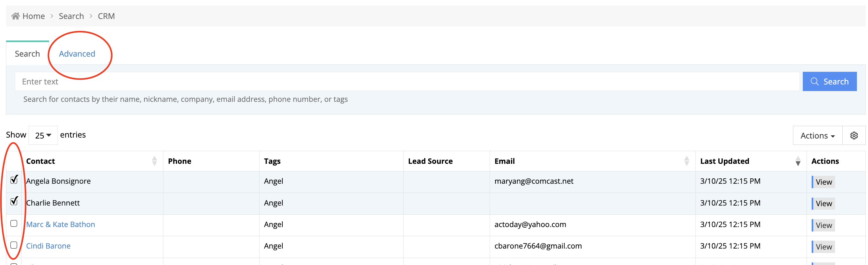Select the Search tab
Image resolution: width=868 pixels, height=265 pixels.
(x=27, y=53)
